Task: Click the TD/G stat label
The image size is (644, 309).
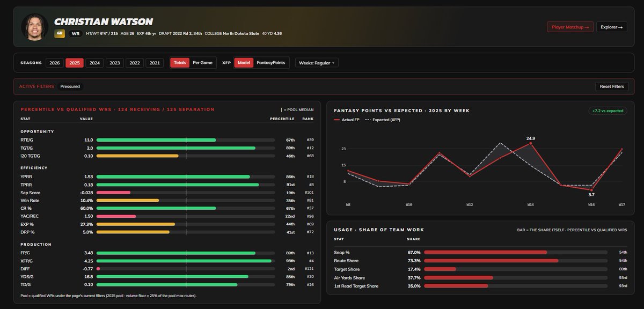Action: pos(26,285)
